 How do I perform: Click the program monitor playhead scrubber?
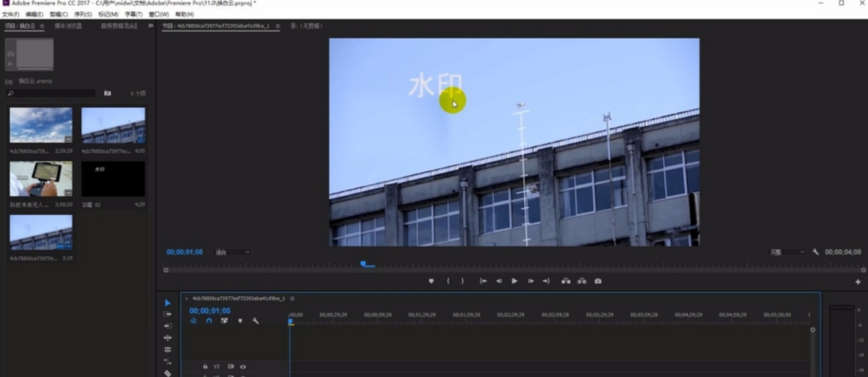coord(363,264)
